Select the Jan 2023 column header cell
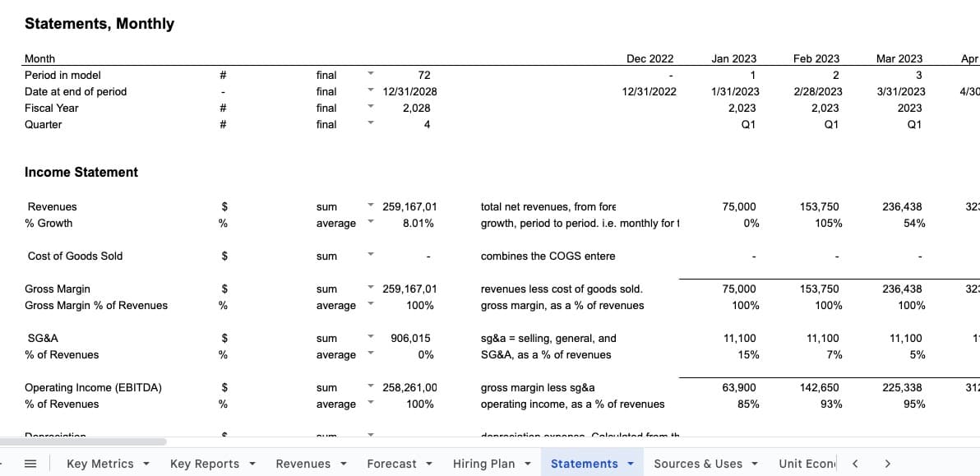This screenshot has width=980, height=476. coord(733,58)
